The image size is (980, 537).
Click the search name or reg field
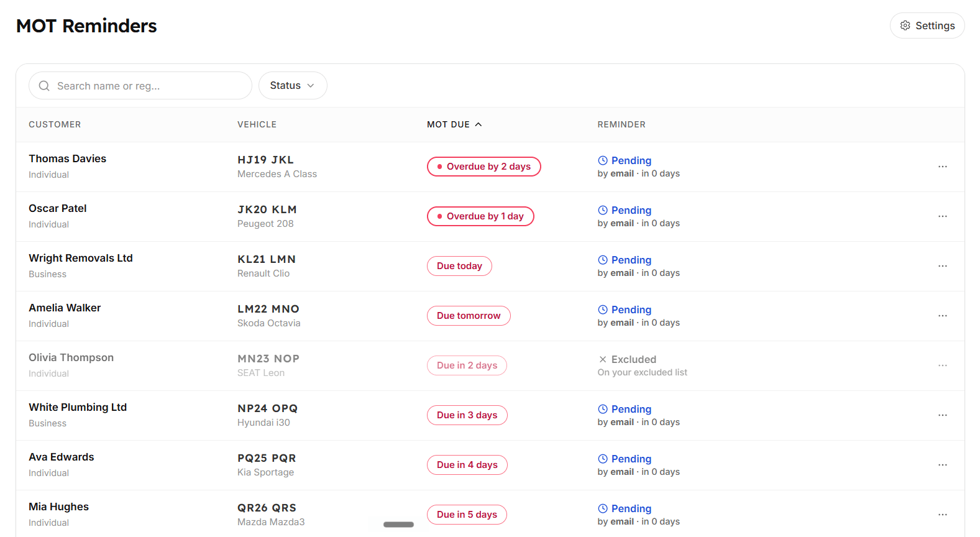(x=140, y=86)
